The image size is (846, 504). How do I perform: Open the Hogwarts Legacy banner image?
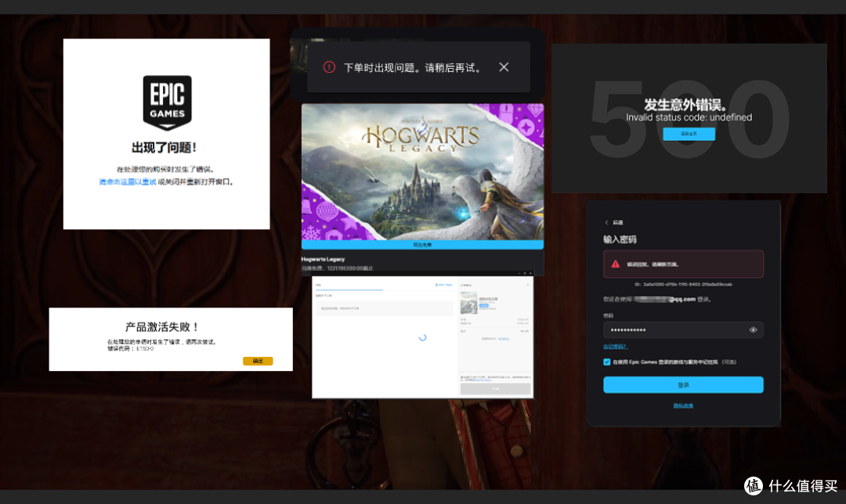pyautogui.click(x=422, y=172)
